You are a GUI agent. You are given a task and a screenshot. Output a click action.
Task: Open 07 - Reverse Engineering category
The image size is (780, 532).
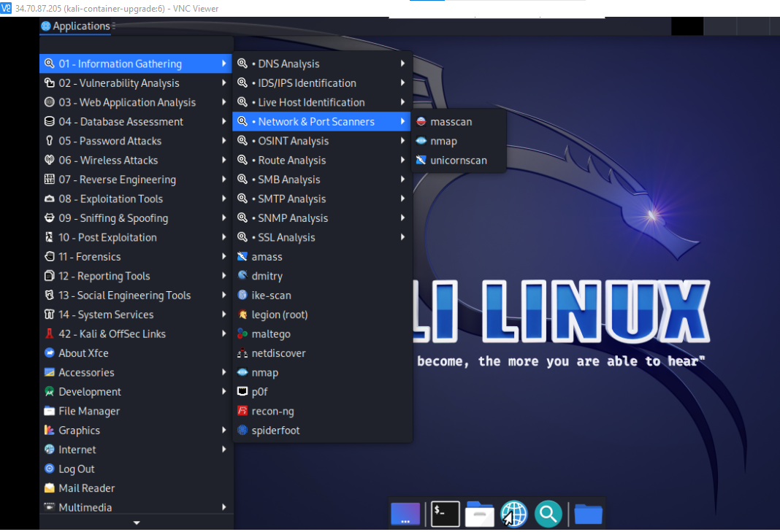[x=135, y=180]
